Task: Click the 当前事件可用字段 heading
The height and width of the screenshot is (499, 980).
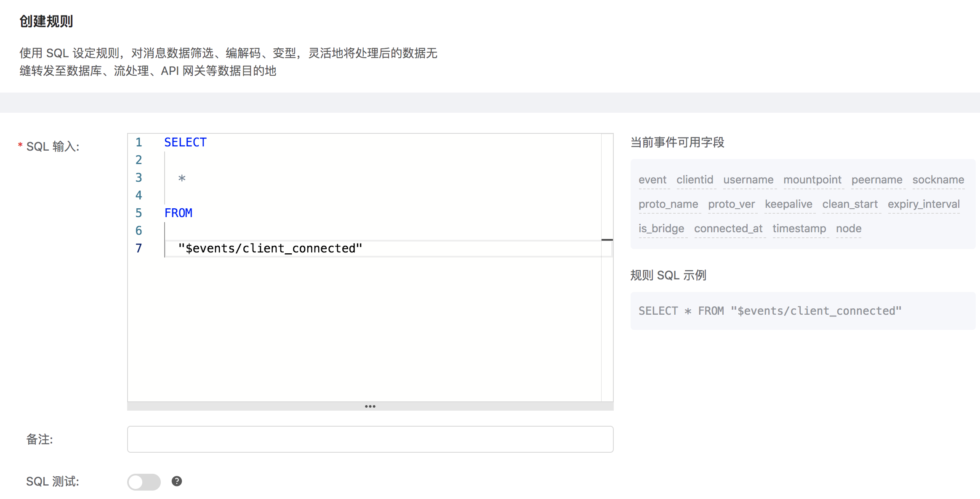Action: [x=677, y=143]
